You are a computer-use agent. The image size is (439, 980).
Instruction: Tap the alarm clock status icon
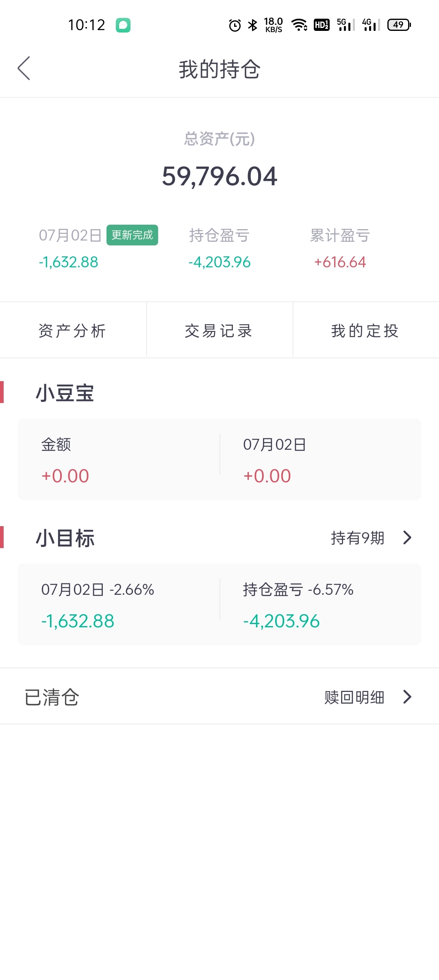pos(235,26)
